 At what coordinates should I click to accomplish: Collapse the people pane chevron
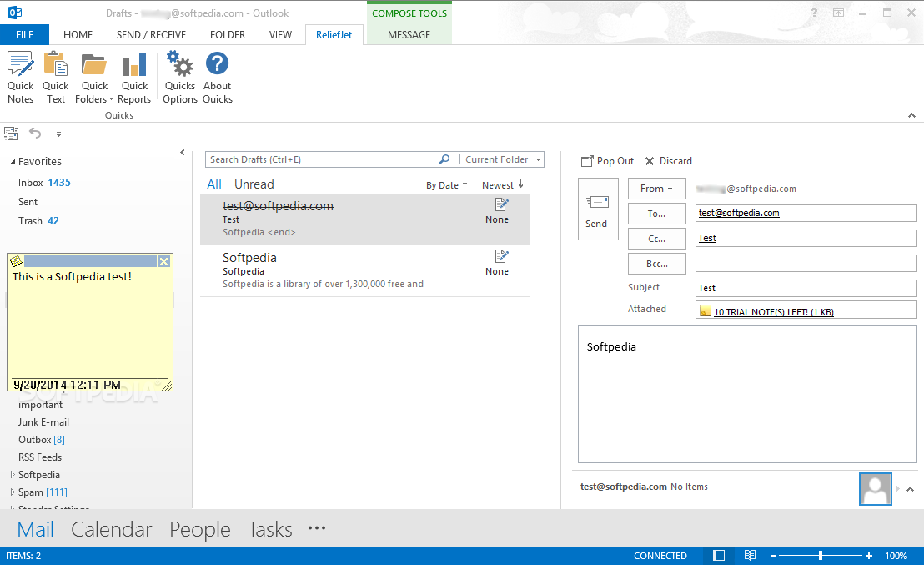(x=911, y=489)
